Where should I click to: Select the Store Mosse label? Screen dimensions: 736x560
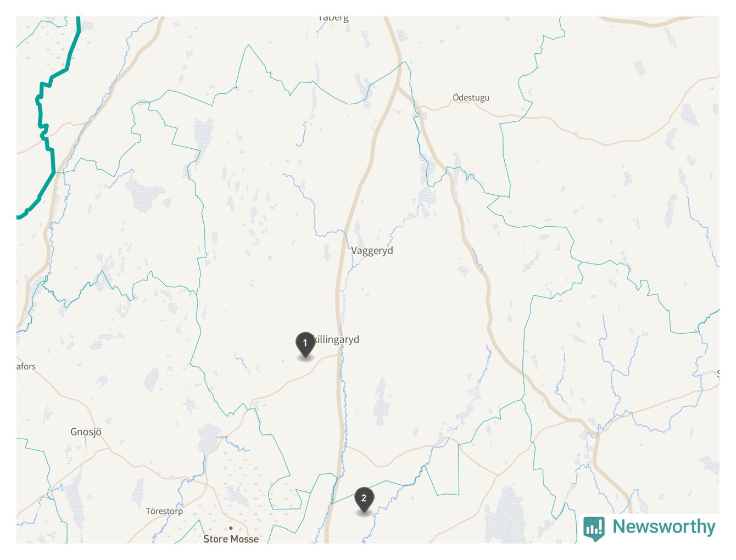pos(231,539)
